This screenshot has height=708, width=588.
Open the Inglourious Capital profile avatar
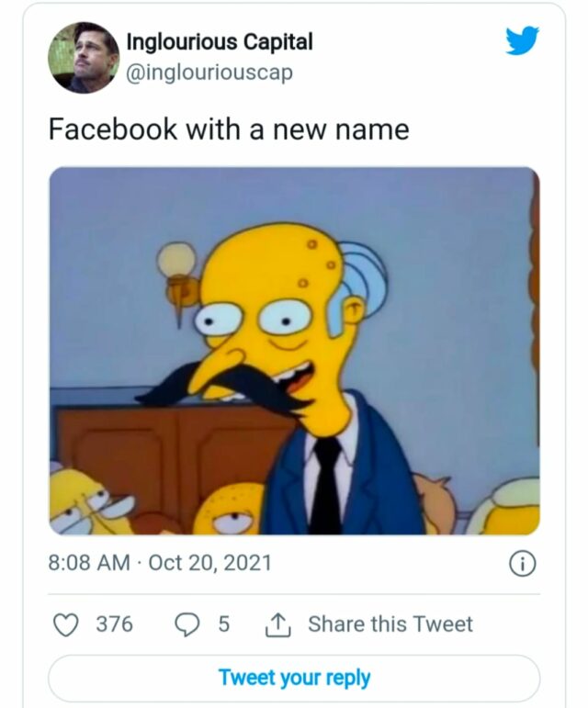coord(84,57)
